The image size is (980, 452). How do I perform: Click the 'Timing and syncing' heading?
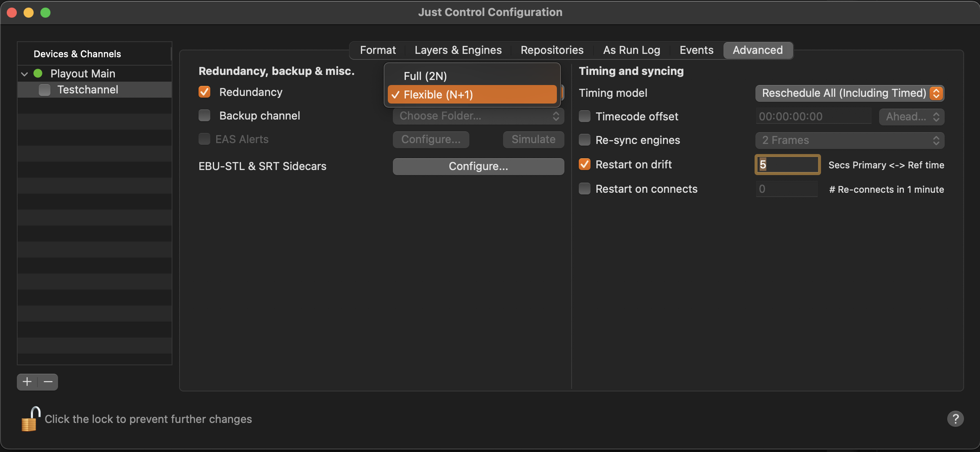point(631,71)
